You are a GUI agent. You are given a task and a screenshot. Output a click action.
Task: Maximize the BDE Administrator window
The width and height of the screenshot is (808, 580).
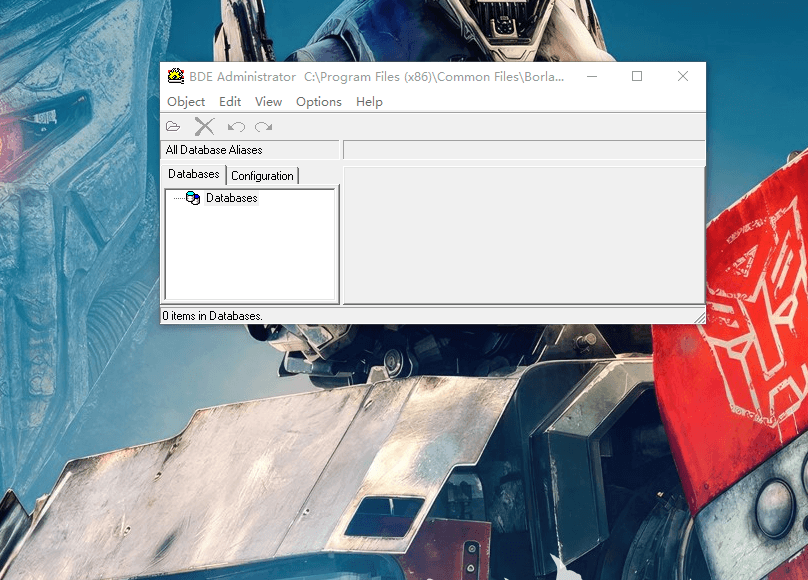pyautogui.click(x=637, y=76)
